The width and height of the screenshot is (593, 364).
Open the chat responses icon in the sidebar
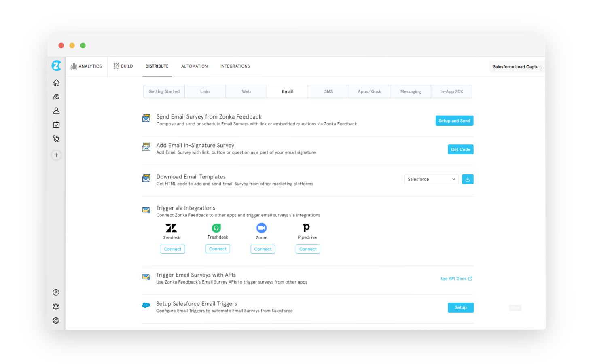pyautogui.click(x=56, y=96)
